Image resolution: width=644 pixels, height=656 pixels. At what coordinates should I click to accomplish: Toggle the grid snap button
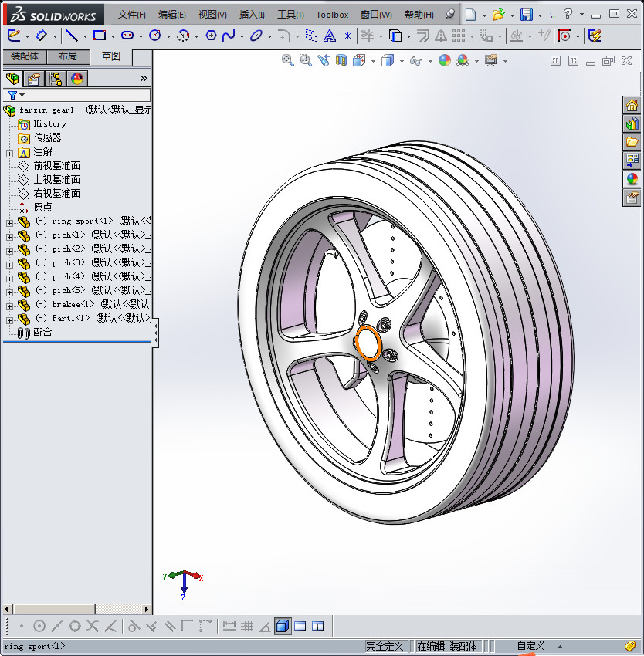click(247, 626)
